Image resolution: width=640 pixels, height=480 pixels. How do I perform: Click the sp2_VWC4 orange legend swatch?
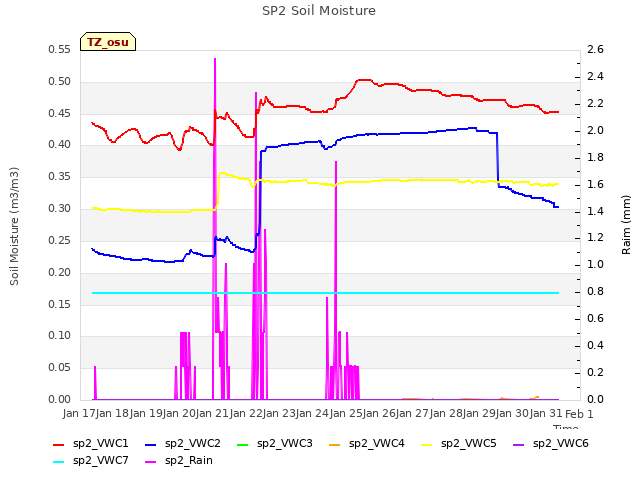coord(335,445)
